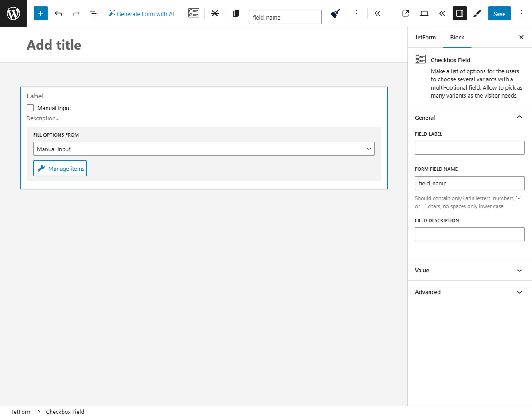The height and width of the screenshot is (417, 532).
Task: Open the Fill Options From dropdown
Action: (x=204, y=149)
